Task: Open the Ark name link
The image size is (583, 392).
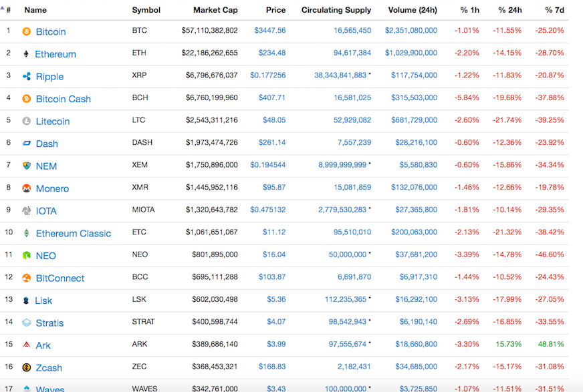Action: click(x=43, y=346)
